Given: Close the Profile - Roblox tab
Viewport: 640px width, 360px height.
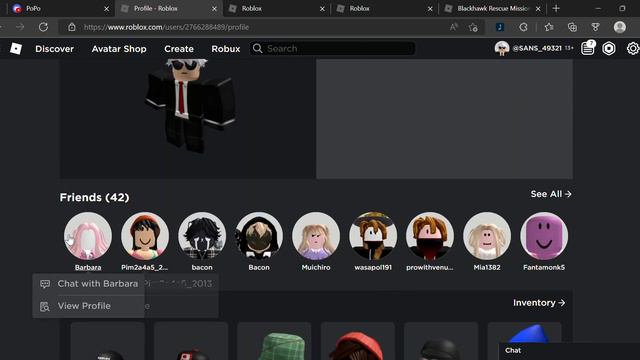Looking at the screenshot, I should 214,9.
